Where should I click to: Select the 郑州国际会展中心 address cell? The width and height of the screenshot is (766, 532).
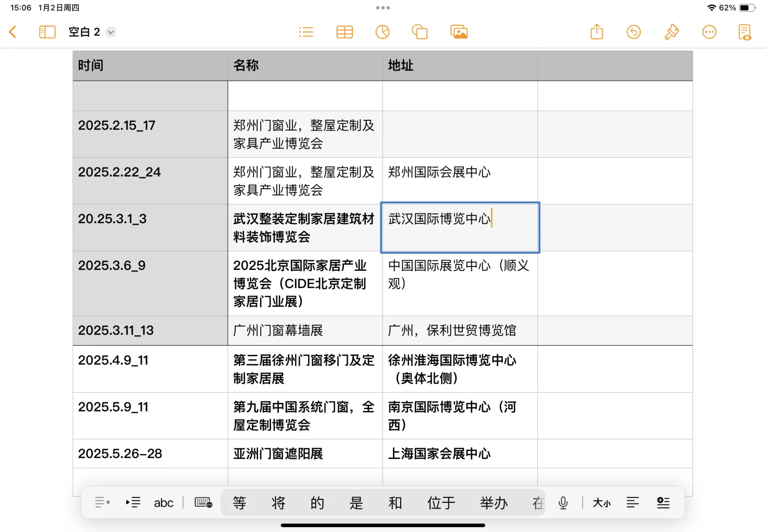click(460, 181)
